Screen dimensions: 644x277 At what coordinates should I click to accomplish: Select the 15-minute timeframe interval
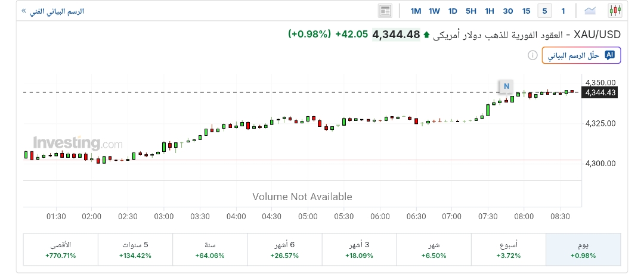pyautogui.click(x=526, y=11)
